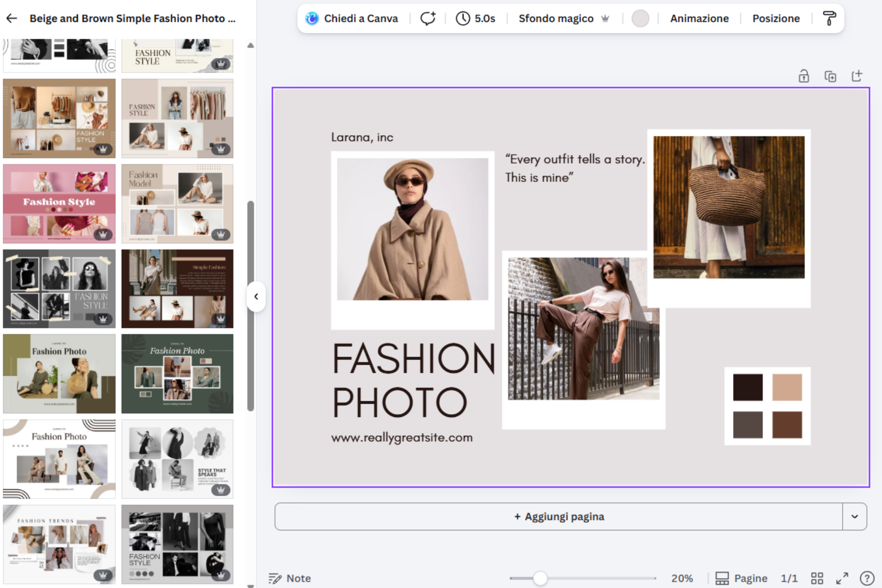Duplicate the page with the copy icon

click(830, 76)
